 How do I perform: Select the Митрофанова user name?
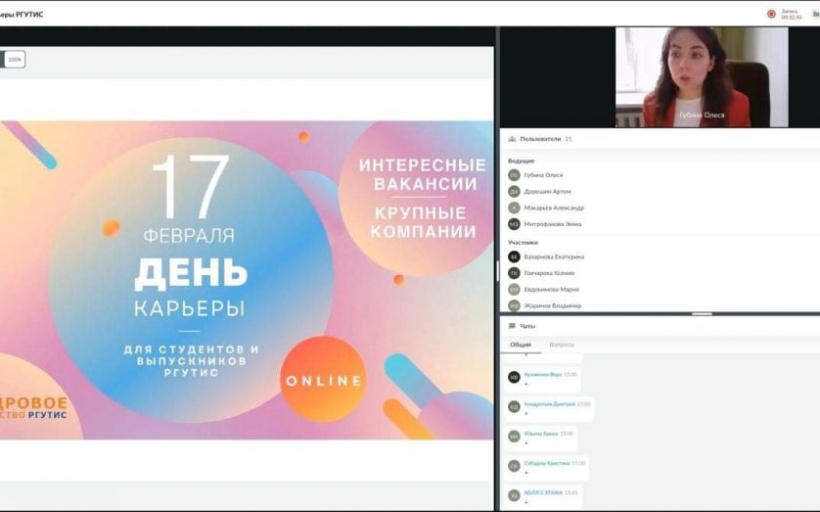point(553,224)
